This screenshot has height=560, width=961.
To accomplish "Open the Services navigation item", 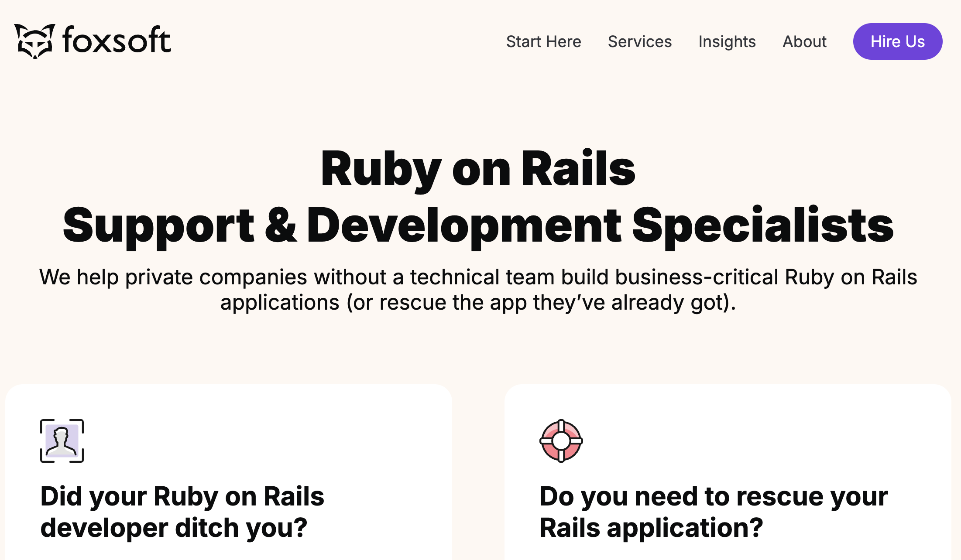I will 640,41.
